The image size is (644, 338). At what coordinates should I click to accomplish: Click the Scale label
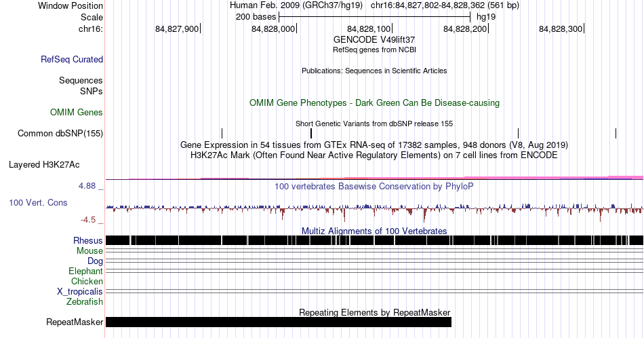(x=92, y=17)
